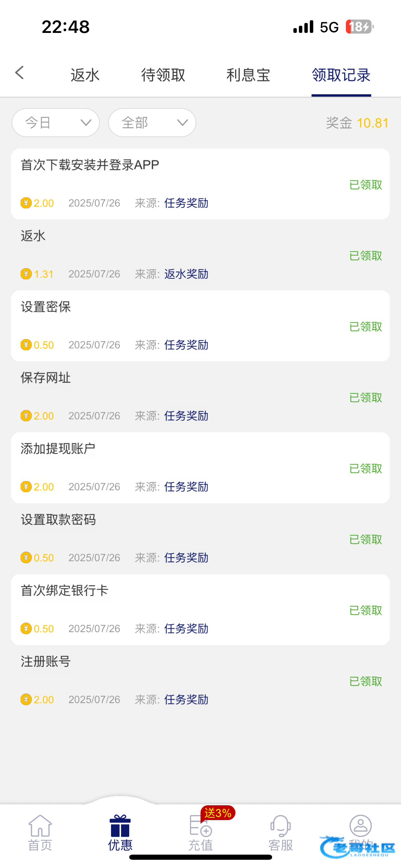Switch to the 待领取 tab

(x=163, y=75)
